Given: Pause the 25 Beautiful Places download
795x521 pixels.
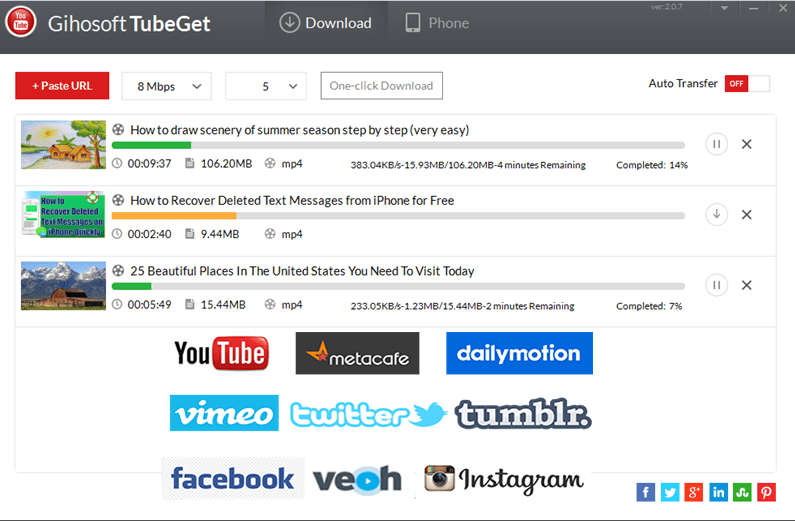Looking at the screenshot, I should (716, 285).
